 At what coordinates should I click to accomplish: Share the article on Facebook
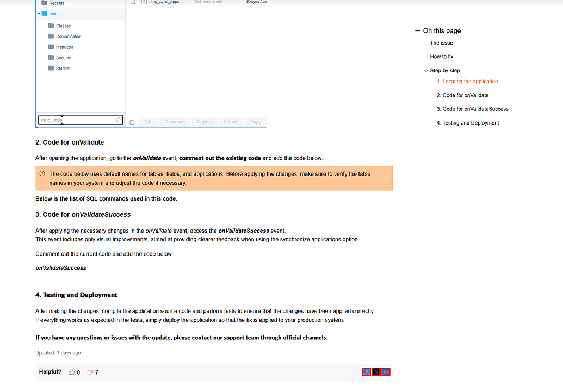[367, 371]
